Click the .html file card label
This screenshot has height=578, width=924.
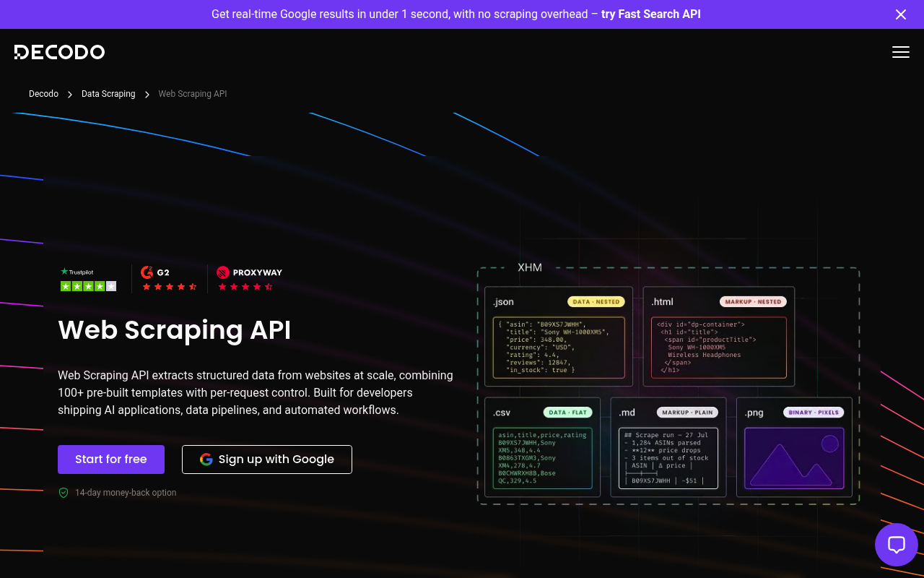point(662,302)
